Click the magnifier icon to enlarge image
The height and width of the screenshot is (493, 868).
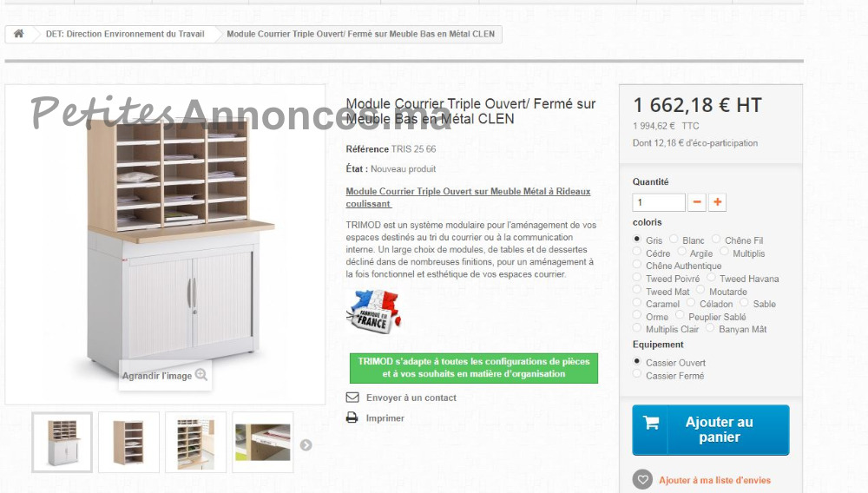point(201,375)
